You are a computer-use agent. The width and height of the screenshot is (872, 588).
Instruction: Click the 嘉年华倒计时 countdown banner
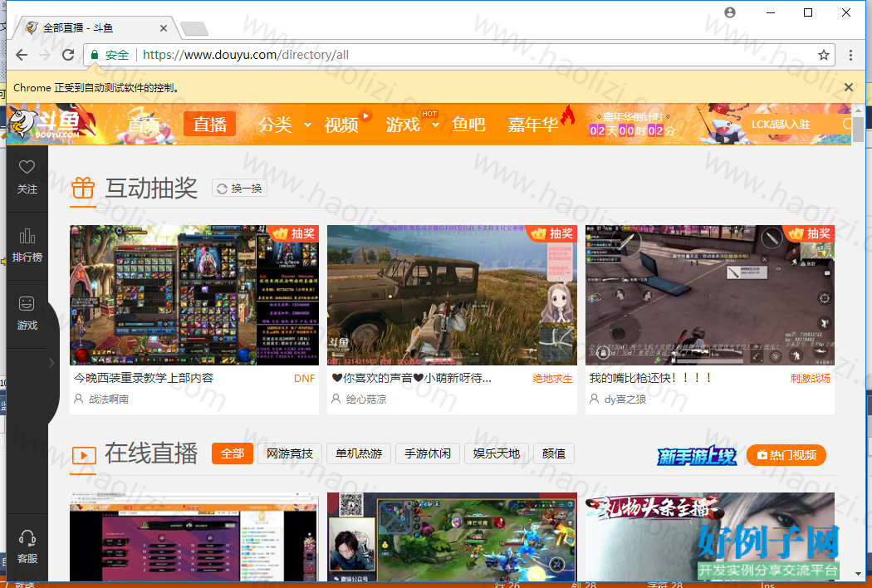click(632, 124)
